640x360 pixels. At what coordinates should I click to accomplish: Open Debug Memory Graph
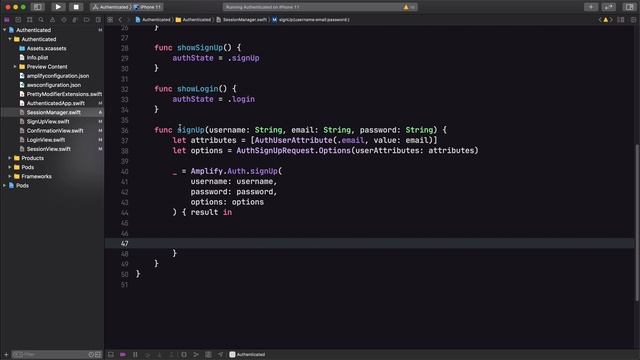[x=196, y=354]
